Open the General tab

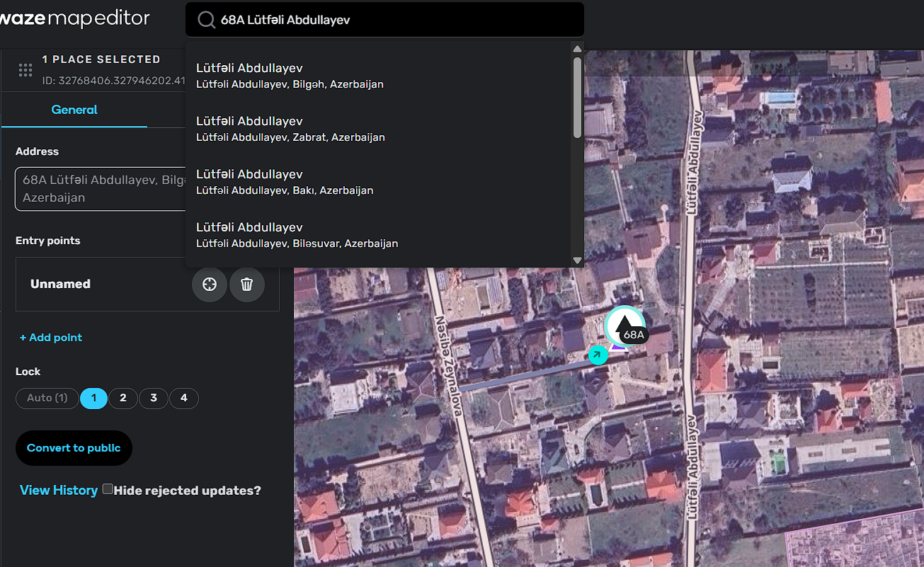(x=74, y=110)
